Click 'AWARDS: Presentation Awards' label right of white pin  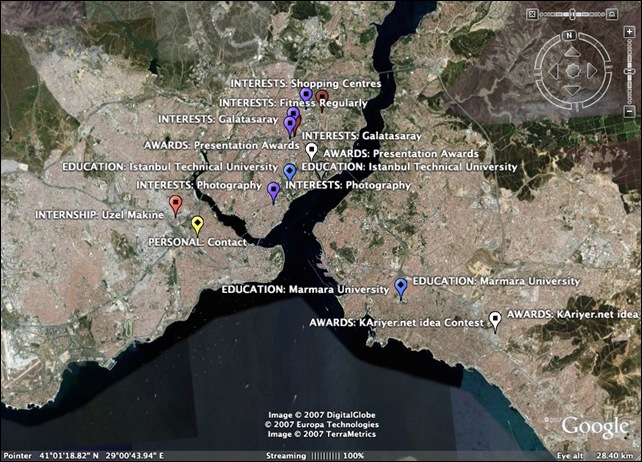click(x=401, y=154)
